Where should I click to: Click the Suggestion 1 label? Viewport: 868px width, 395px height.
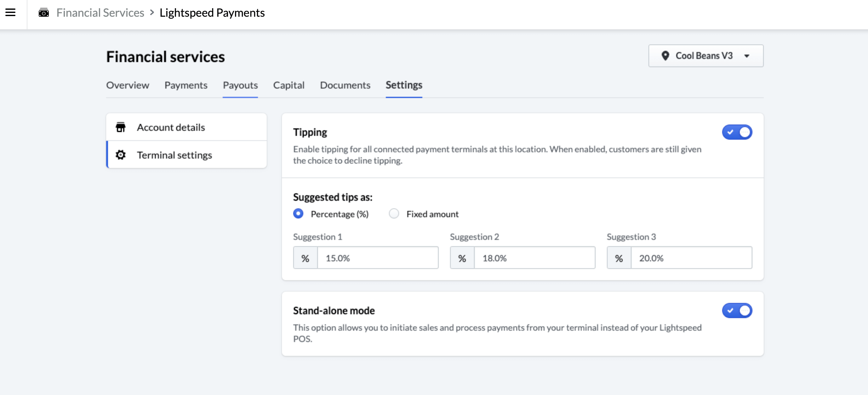click(x=317, y=237)
